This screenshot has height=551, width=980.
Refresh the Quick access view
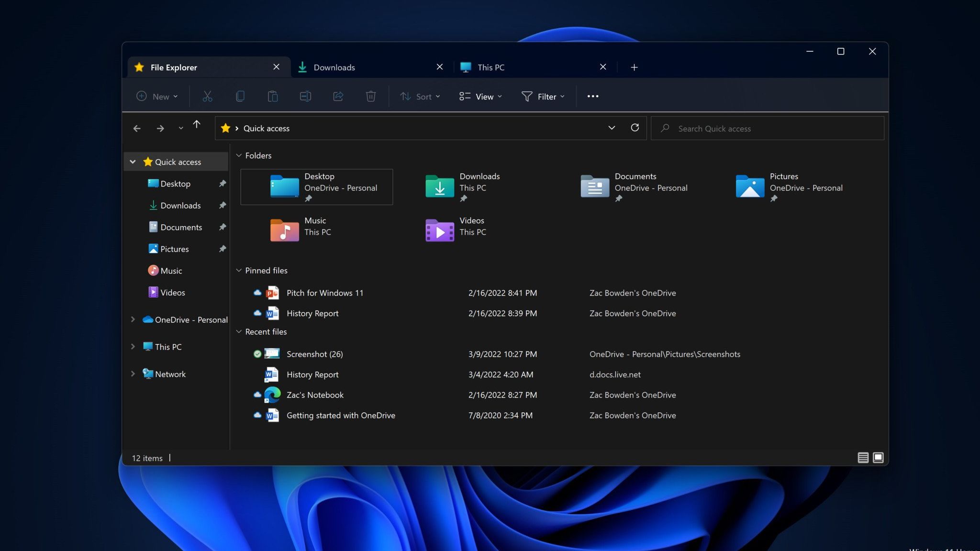635,128
